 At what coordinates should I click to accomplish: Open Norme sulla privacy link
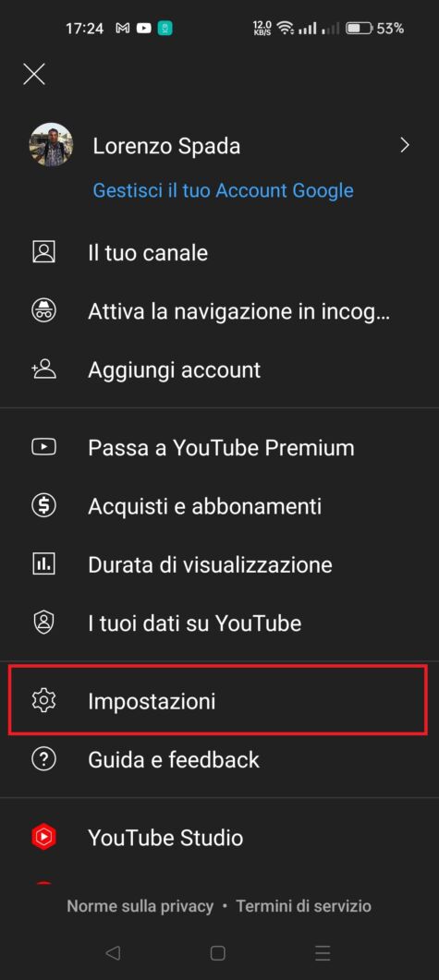(140, 905)
